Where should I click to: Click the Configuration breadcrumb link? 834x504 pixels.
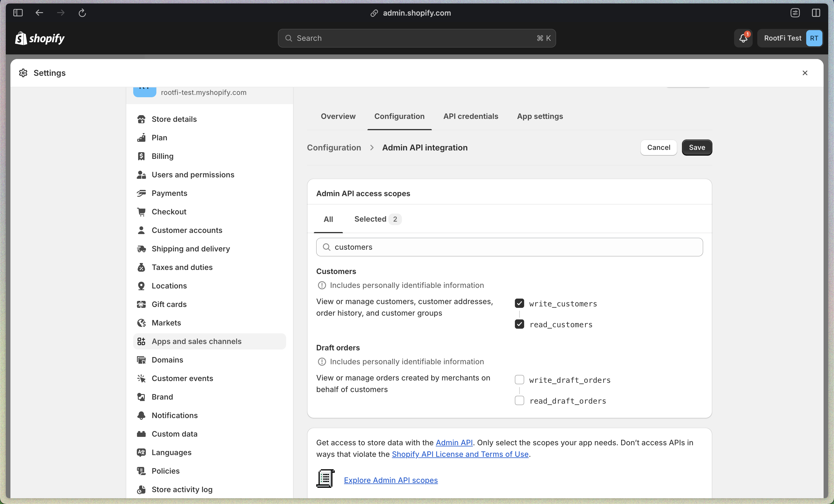[334, 148]
